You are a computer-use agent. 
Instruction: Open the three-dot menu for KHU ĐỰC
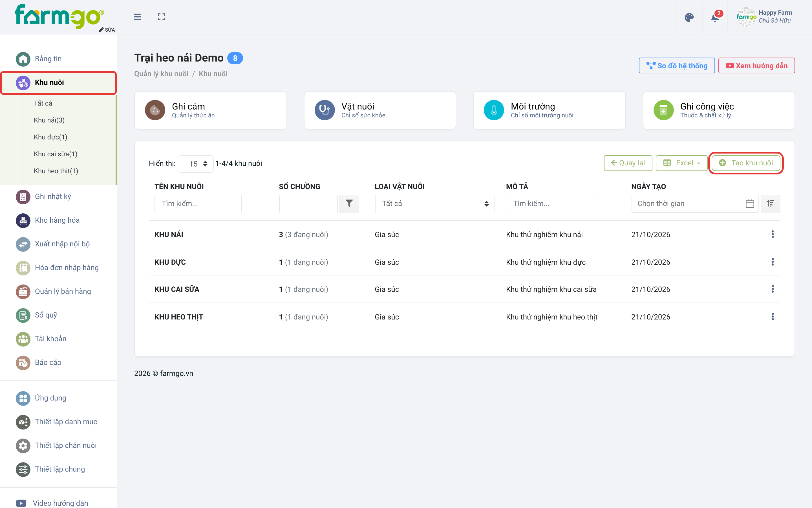point(773,262)
